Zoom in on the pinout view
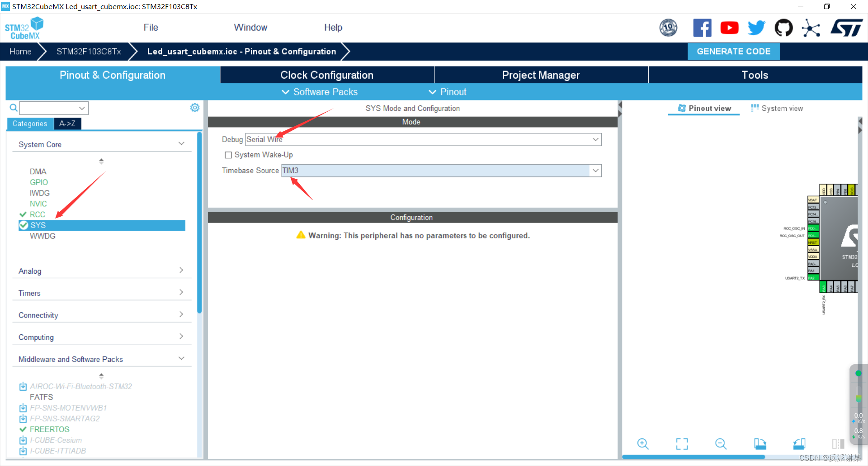 [643, 444]
